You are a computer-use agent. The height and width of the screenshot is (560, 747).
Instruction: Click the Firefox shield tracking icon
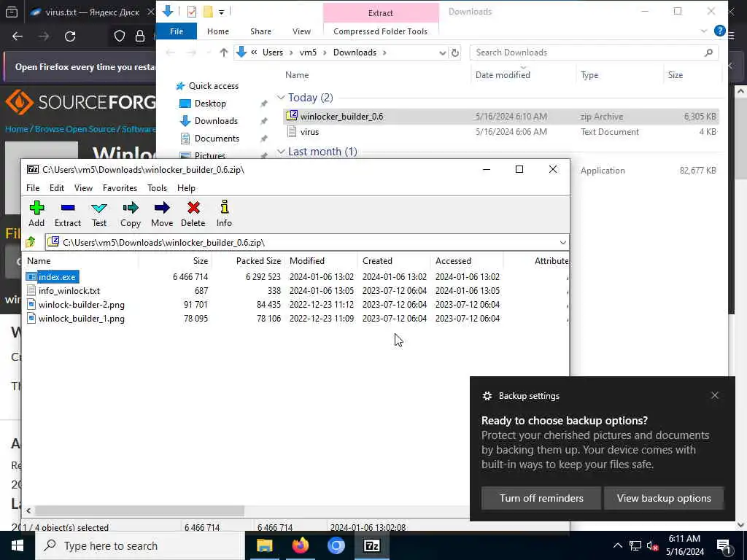pyautogui.click(x=120, y=36)
